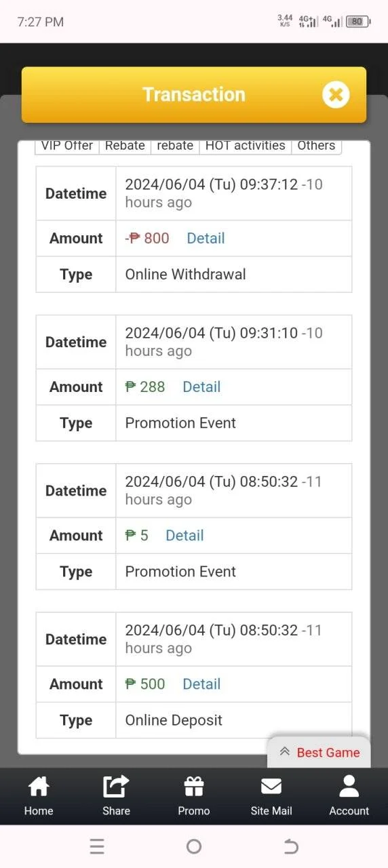Viewport: 388px width, 868px height.
Task: View Detail for the ₱5 promotion event
Action: pos(185,535)
